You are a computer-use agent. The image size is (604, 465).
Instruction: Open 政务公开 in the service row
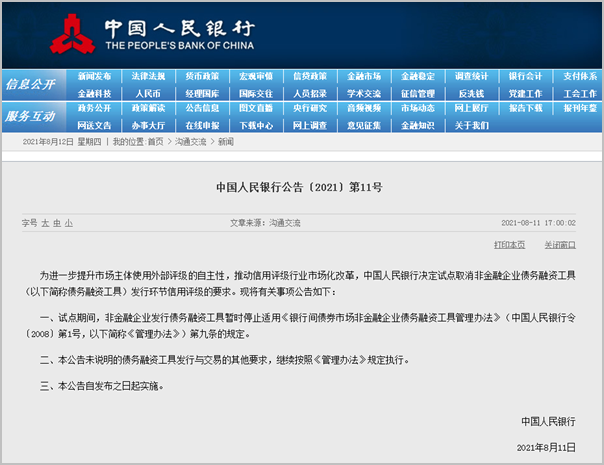[x=94, y=108]
